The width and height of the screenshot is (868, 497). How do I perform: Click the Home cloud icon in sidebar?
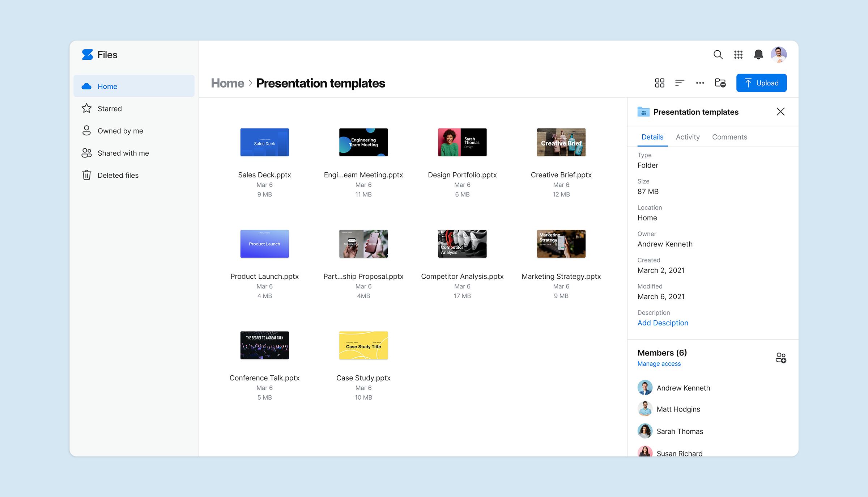point(86,86)
